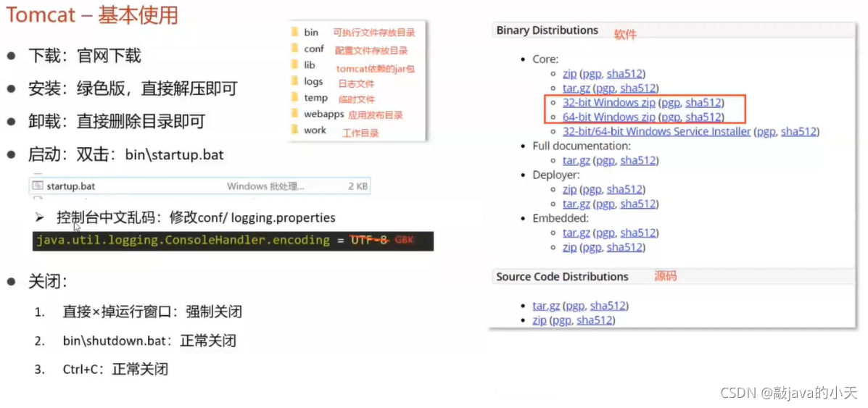This screenshot has width=868, height=408.
Task: Select the logs folder name
Action: coord(313,81)
